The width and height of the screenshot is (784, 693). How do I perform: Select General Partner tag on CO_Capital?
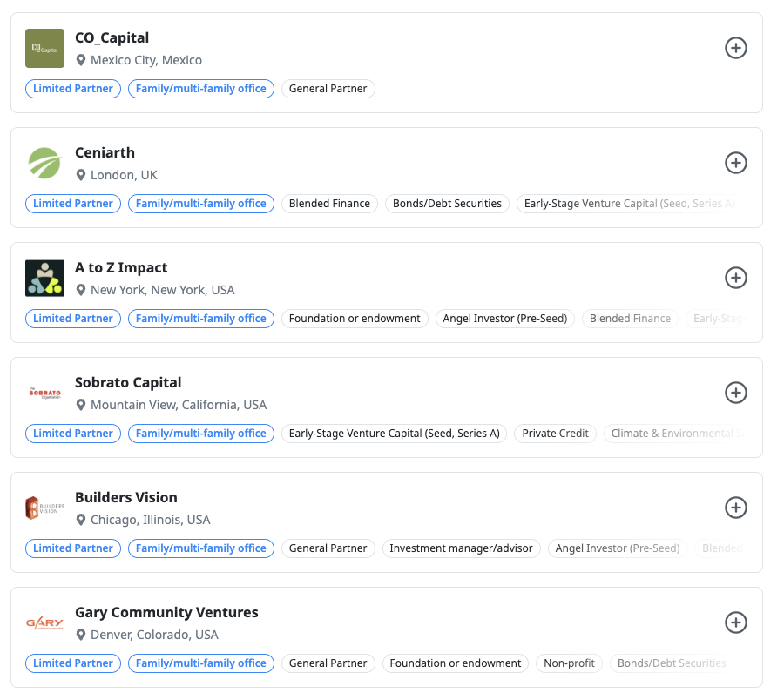(x=328, y=89)
